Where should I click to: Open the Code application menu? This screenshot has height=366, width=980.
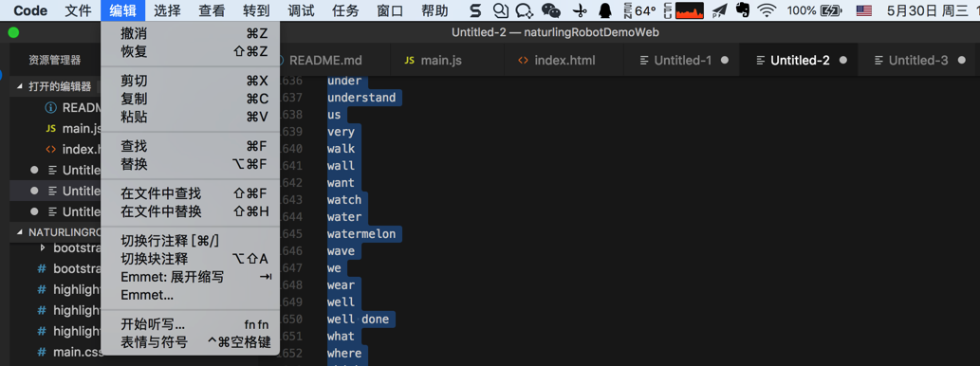[30, 10]
